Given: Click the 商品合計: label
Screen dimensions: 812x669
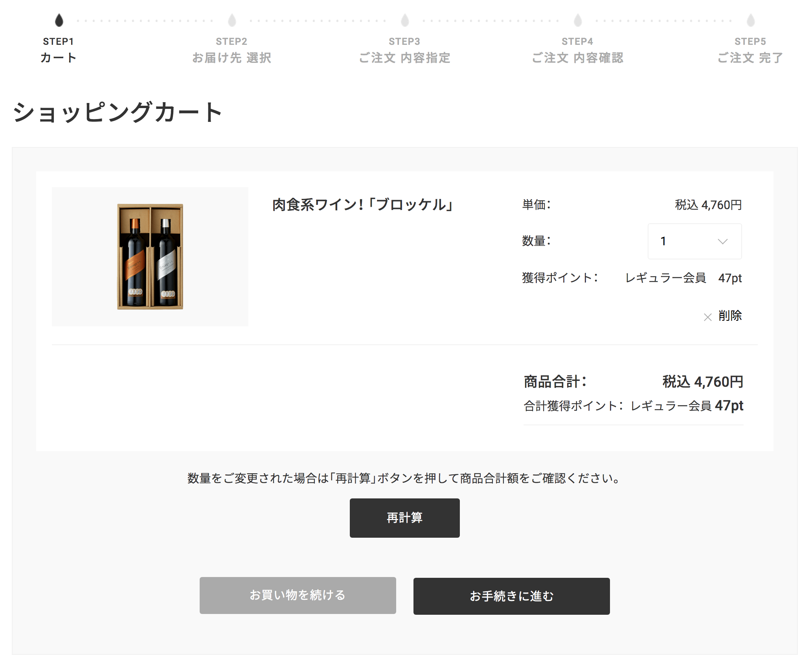Looking at the screenshot, I should (x=555, y=382).
